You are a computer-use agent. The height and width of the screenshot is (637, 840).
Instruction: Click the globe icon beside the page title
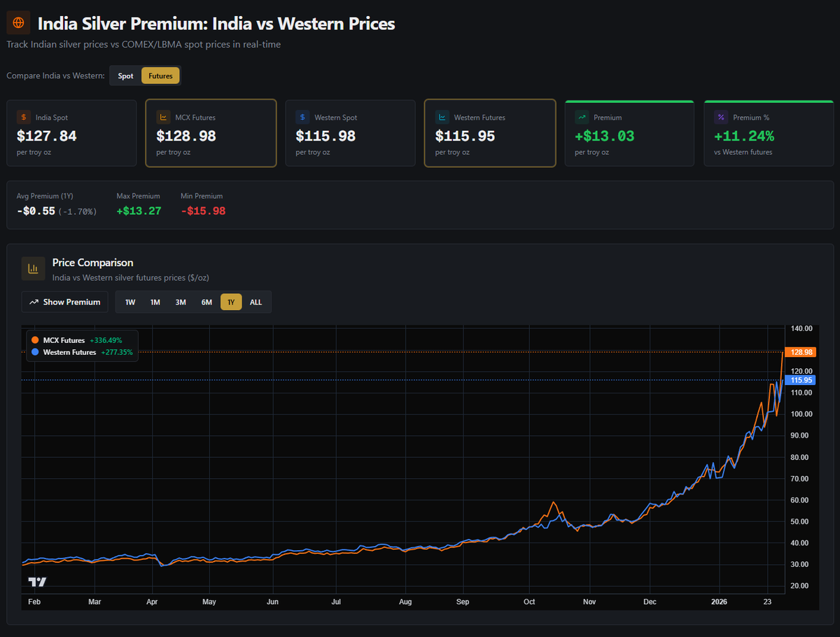(18, 22)
